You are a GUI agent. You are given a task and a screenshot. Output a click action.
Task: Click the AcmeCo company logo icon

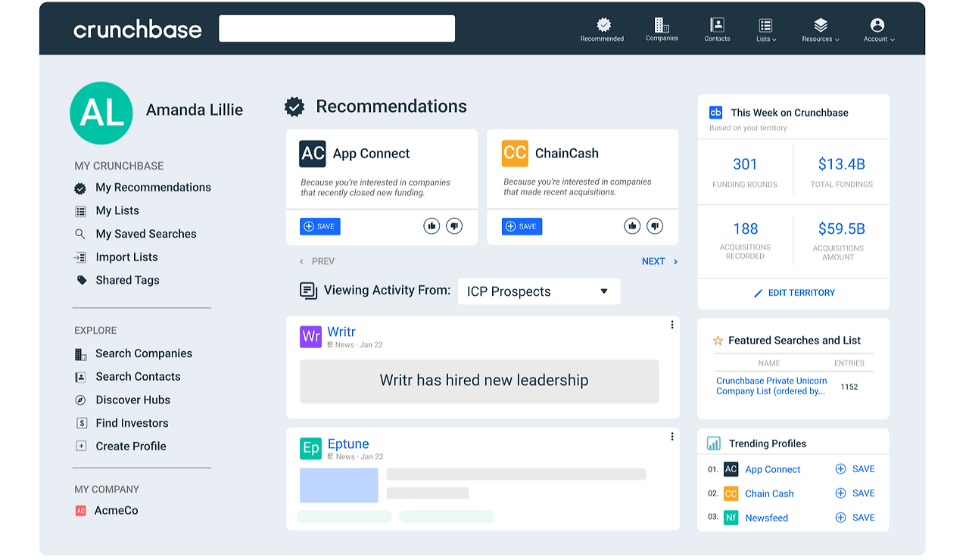(x=80, y=511)
